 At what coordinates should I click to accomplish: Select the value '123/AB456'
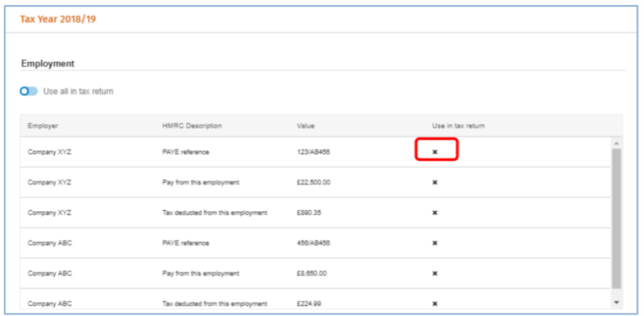pyautogui.click(x=314, y=152)
